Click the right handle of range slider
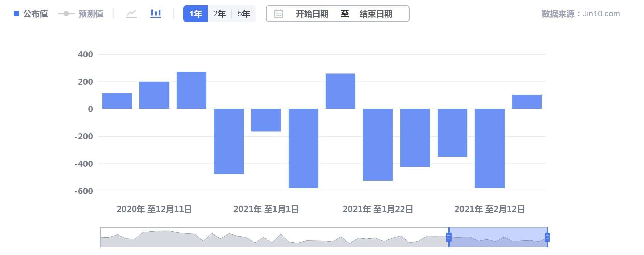Viewport: 644px width, 255px height. (x=547, y=237)
